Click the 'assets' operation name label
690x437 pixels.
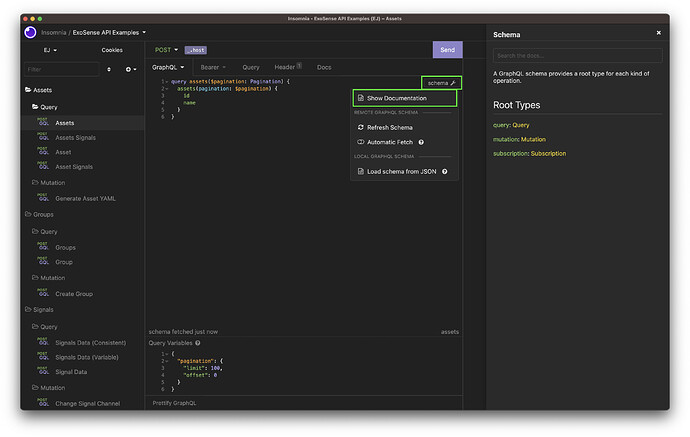pyautogui.click(x=449, y=332)
